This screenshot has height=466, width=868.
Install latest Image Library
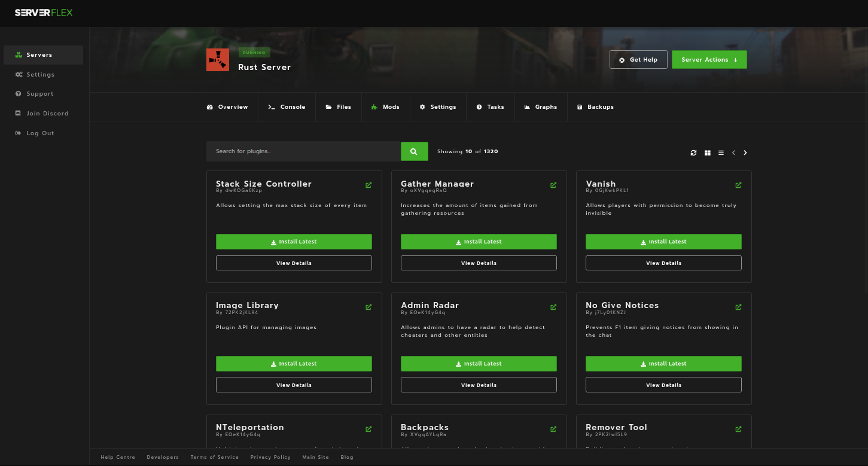[294, 364]
